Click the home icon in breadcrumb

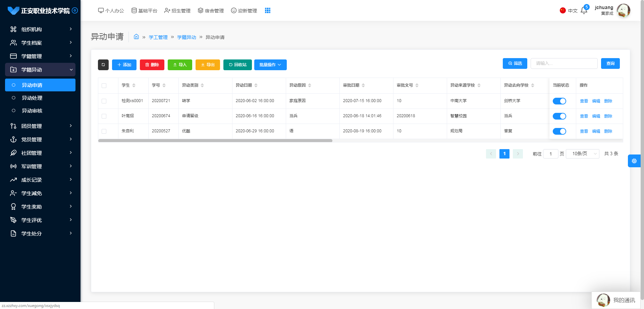coord(136,37)
